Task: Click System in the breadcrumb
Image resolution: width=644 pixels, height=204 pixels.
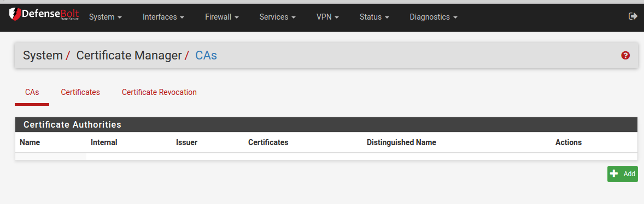Action: click(x=43, y=55)
